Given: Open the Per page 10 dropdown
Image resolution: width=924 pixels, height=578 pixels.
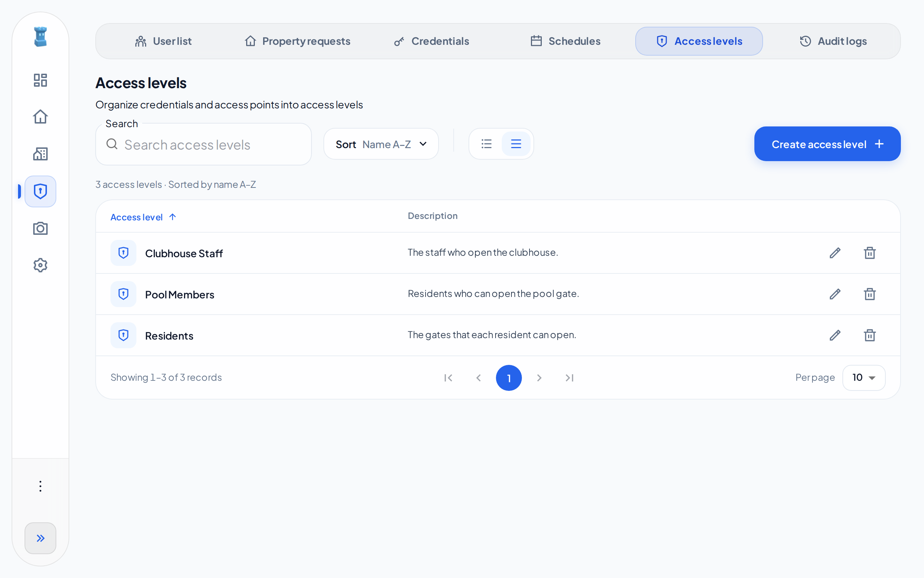Looking at the screenshot, I should 864,378.
